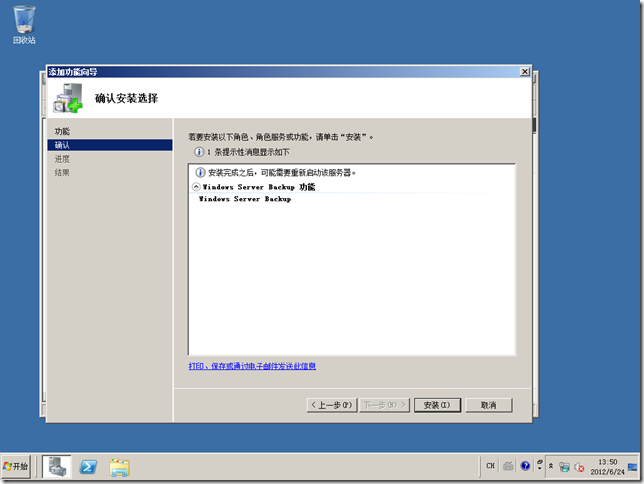
Task: Show hidden tray icons chevron
Action: (x=551, y=466)
